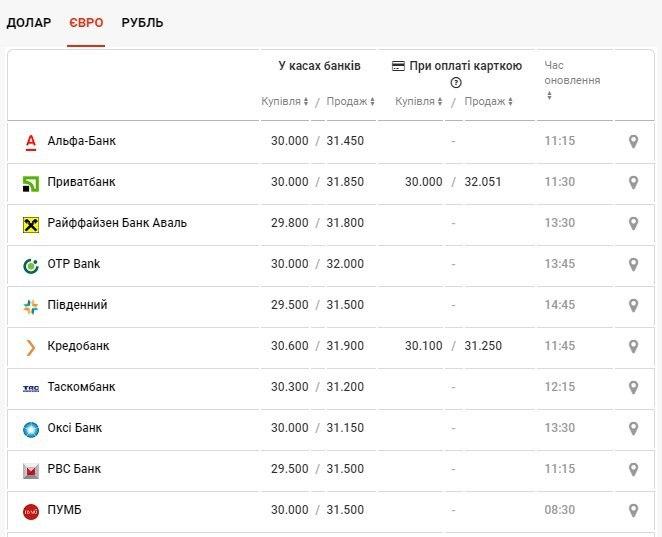Click the OTP Bank logo icon
The width and height of the screenshot is (662, 537).
pyautogui.click(x=30, y=265)
